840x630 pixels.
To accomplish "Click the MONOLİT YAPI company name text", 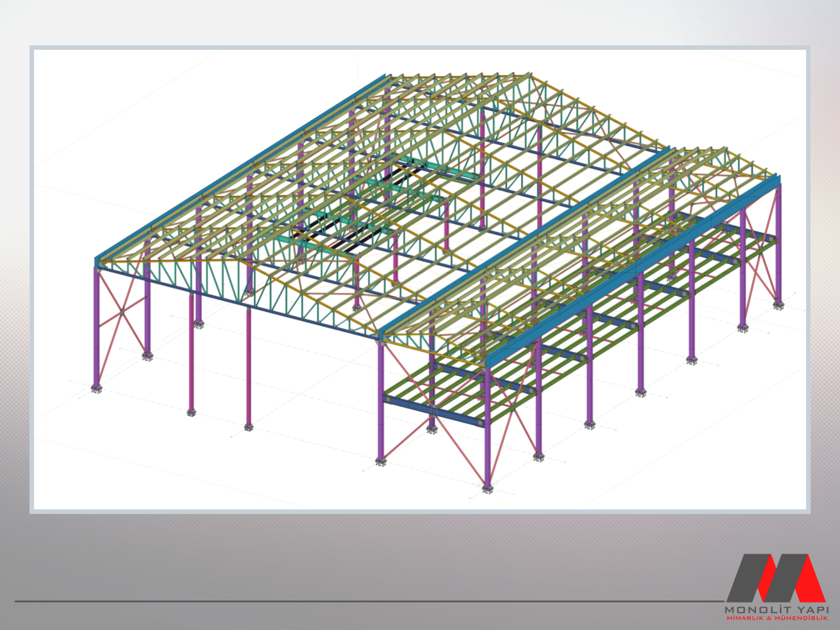I will point(777,609).
